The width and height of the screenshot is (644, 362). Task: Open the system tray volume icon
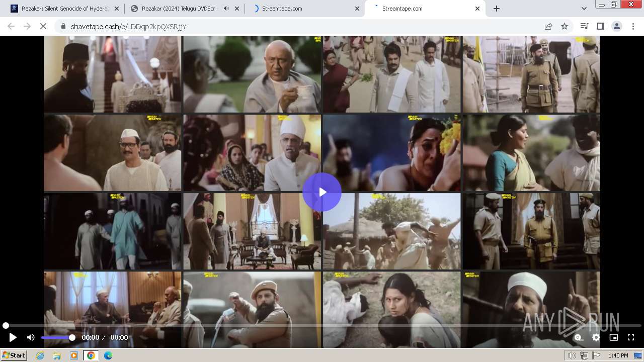pyautogui.click(x=572, y=355)
